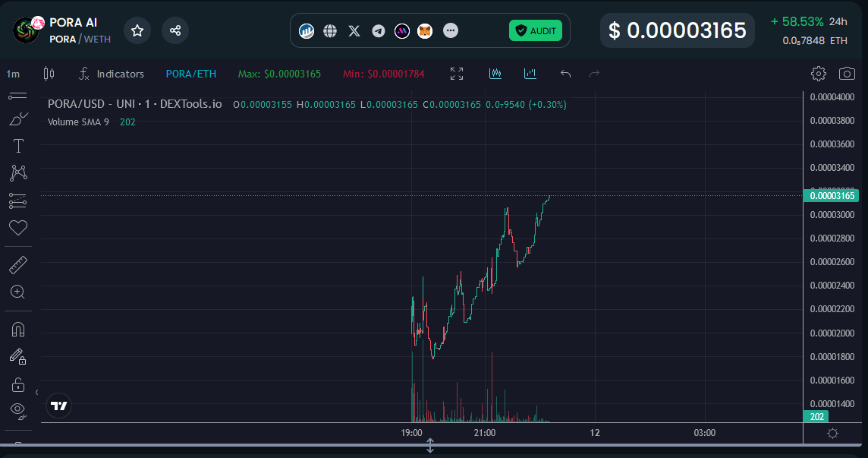Viewport: 868px width, 458px height.
Task: Undo the last chart action
Action: [x=565, y=74]
